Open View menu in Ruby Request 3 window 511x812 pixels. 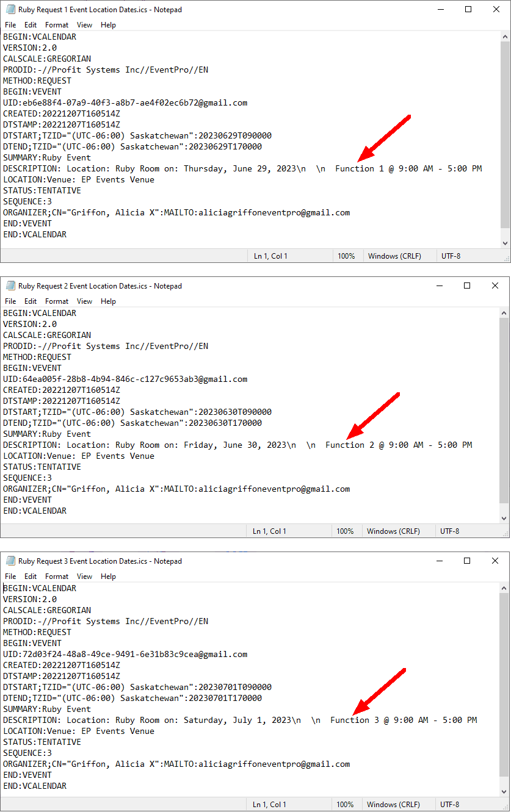click(85, 577)
